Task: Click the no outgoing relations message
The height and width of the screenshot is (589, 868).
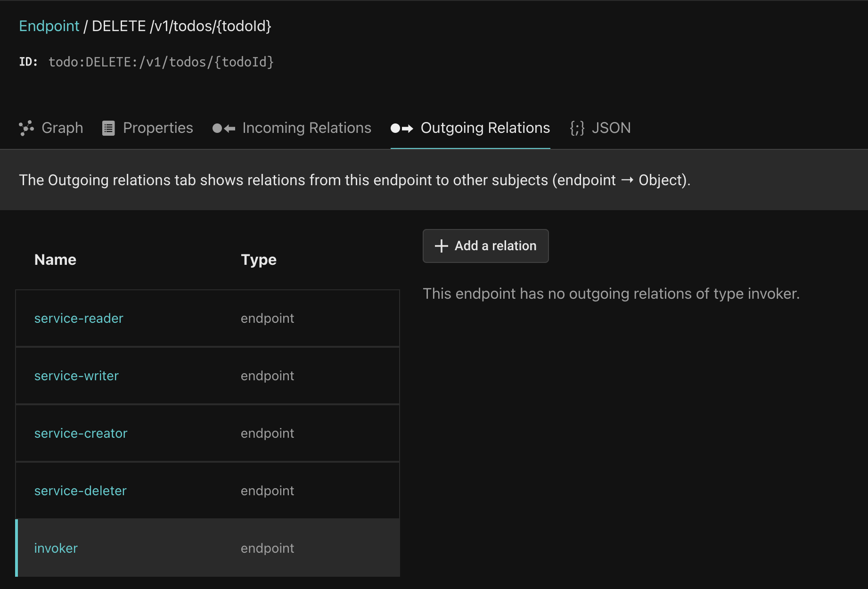Action: tap(611, 294)
